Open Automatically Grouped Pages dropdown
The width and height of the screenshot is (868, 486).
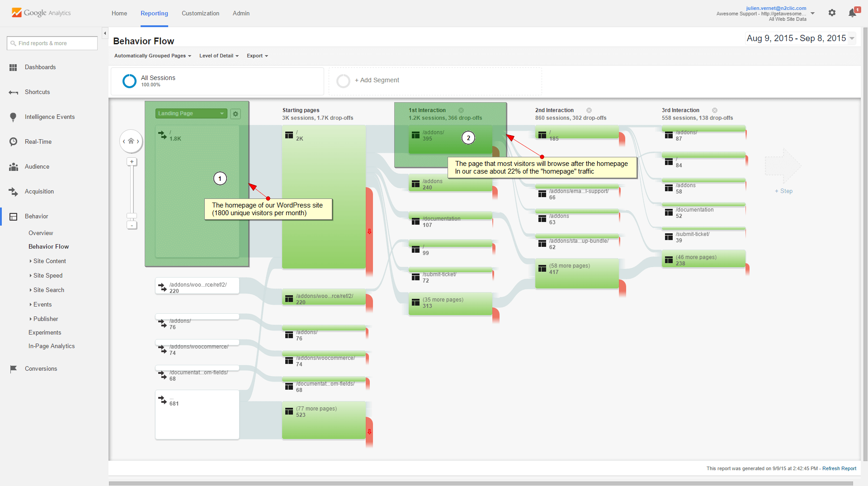click(x=153, y=56)
